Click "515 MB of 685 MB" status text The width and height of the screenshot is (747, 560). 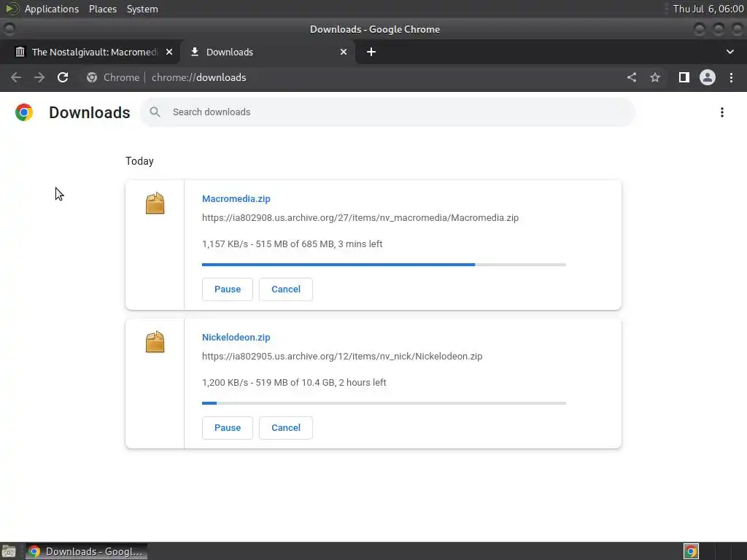[x=295, y=244]
